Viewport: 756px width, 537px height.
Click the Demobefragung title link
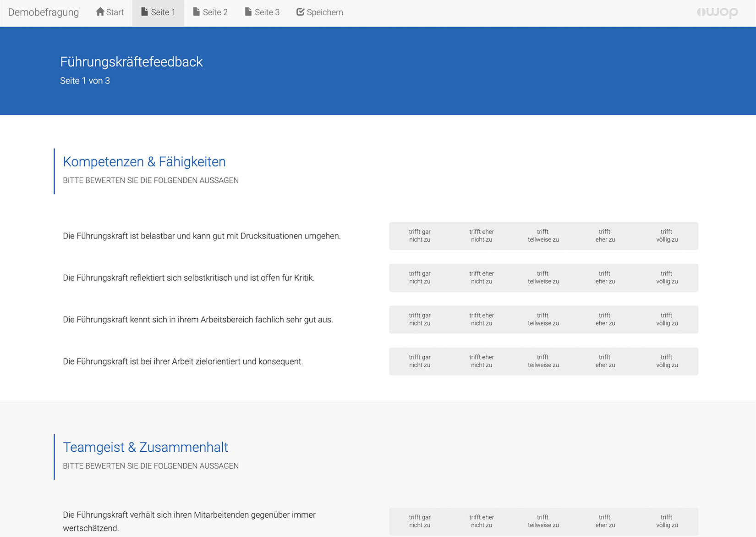pos(44,12)
